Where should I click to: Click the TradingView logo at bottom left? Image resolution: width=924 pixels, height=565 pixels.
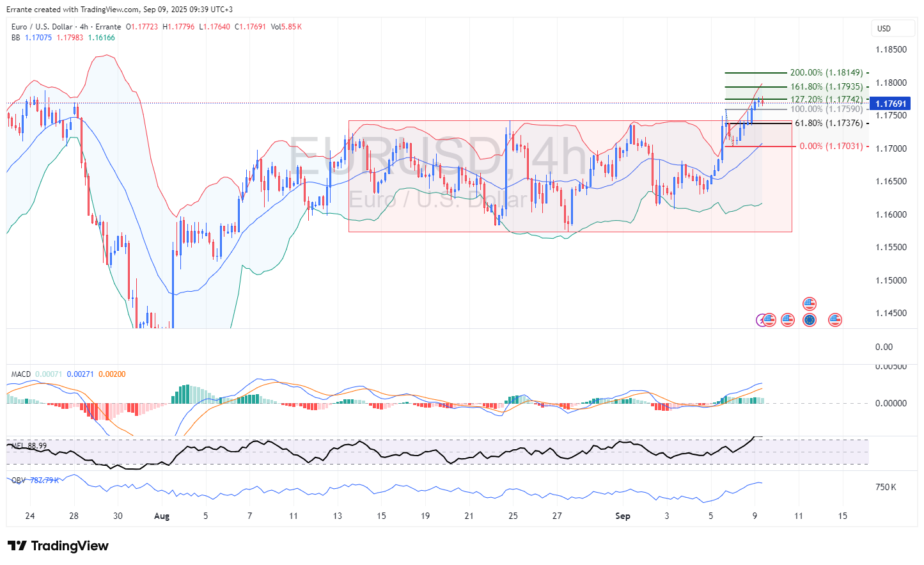(x=58, y=546)
